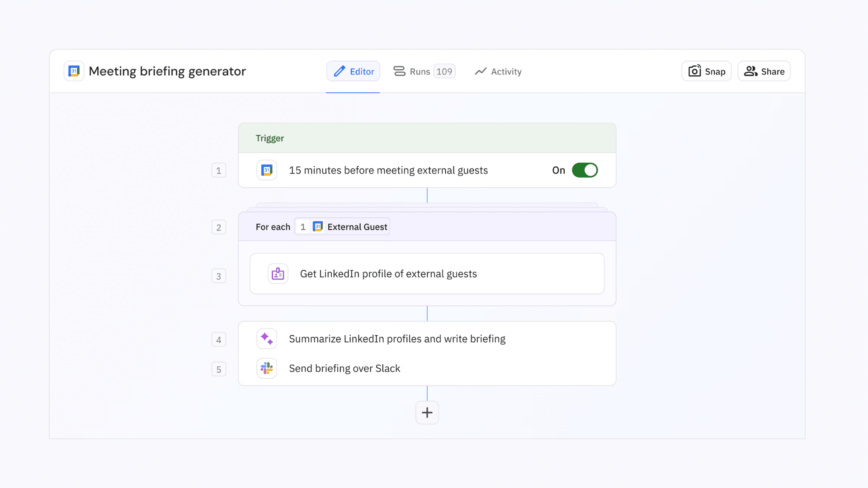Image resolution: width=868 pixels, height=488 pixels.
Task: Click the AI sparkles icon on the summarize step
Action: [x=267, y=338]
